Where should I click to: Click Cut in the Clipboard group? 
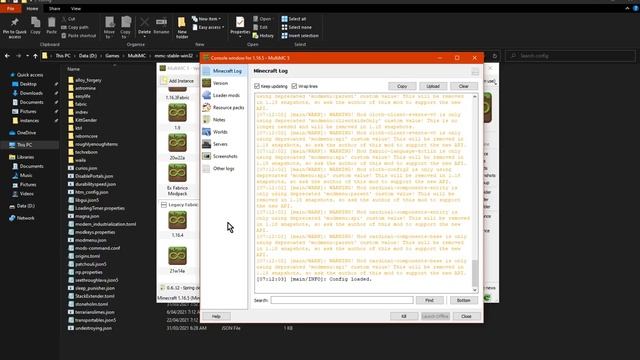68,19
